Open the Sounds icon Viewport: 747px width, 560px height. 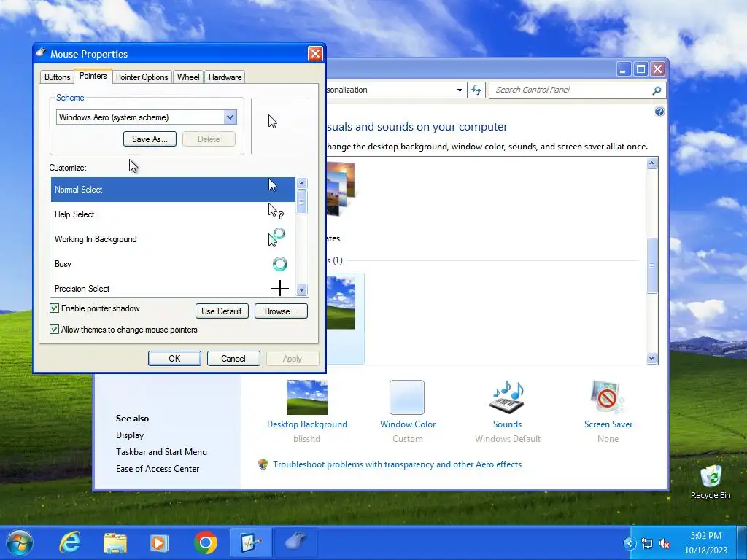(x=508, y=397)
